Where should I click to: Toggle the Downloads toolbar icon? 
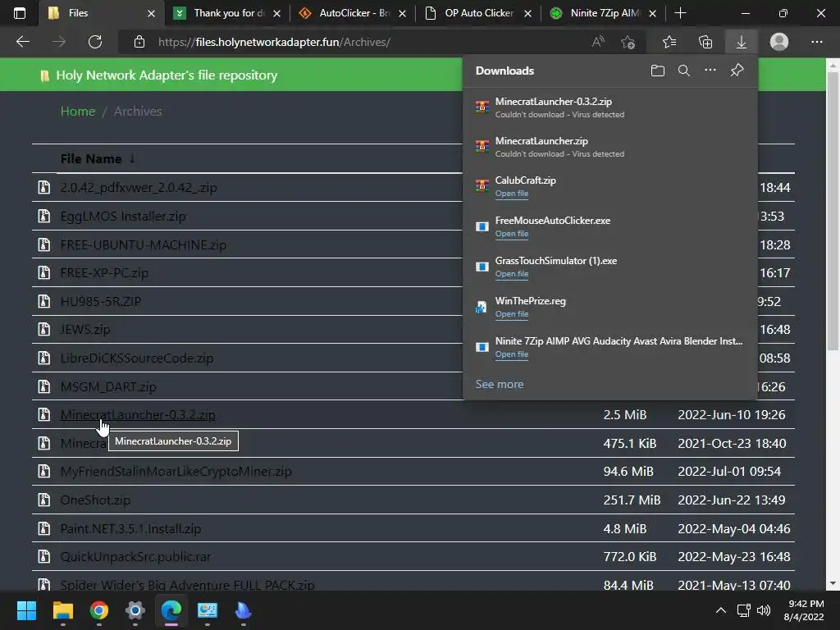pos(742,42)
